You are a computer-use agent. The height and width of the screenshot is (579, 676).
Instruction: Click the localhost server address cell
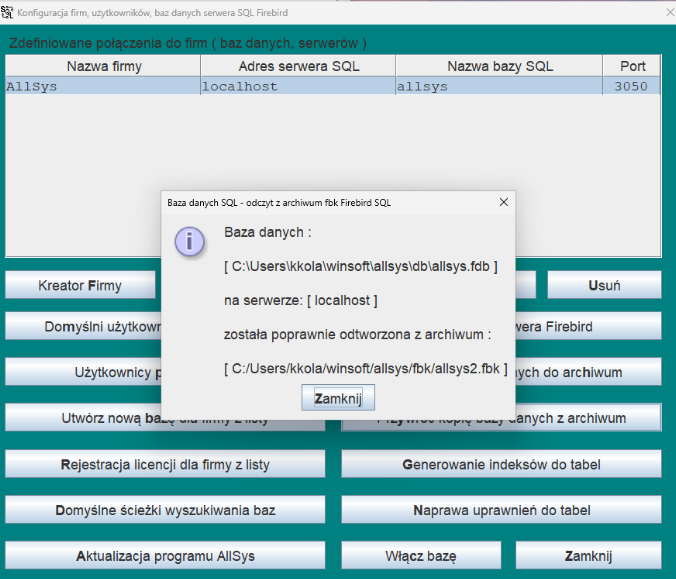298,86
